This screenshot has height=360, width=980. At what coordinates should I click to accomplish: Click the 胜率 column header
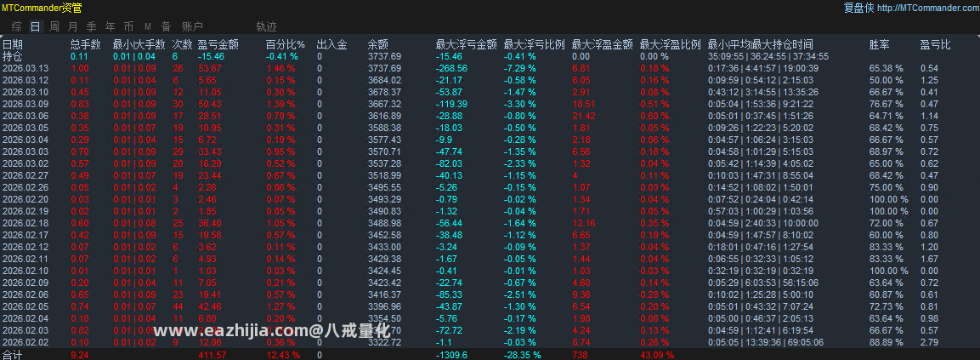(880, 44)
